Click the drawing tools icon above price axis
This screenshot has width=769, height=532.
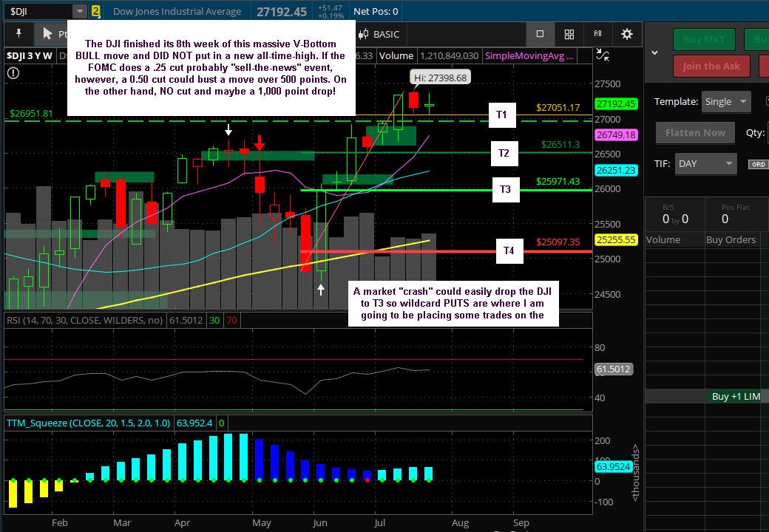coord(603,55)
